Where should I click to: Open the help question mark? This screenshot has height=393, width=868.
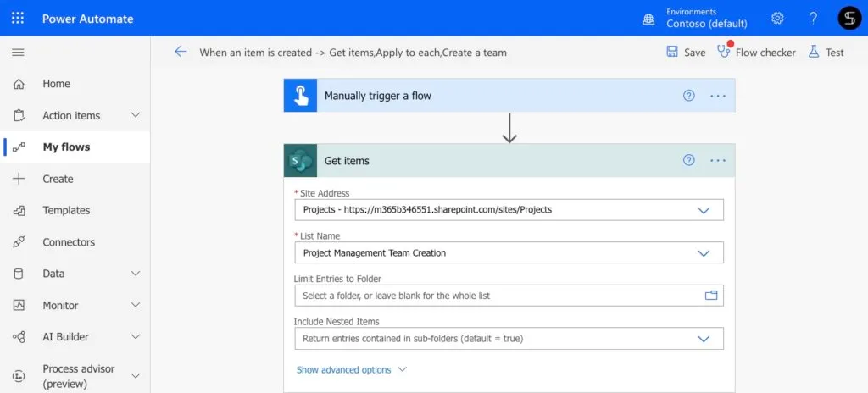pos(813,19)
